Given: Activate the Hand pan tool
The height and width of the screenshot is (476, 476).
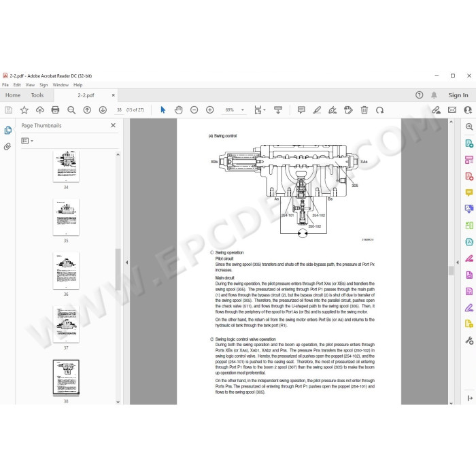Looking at the screenshot, I should (x=178, y=110).
